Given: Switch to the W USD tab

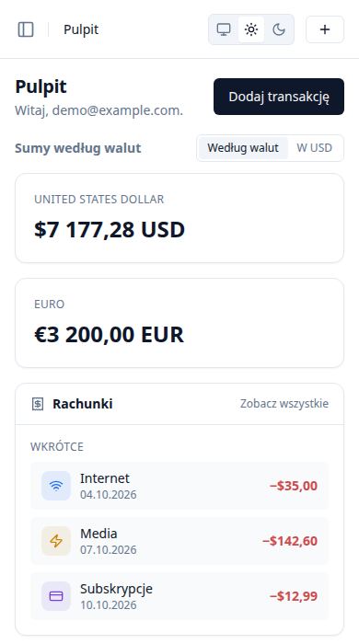Looking at the screenshot, I should [x=314, y=148].
